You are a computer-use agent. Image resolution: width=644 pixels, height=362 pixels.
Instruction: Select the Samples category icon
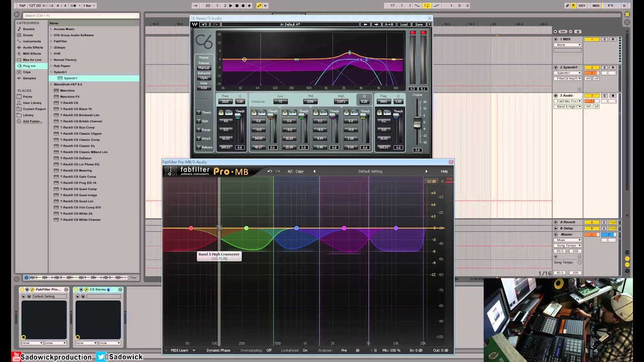click(19, 78)
